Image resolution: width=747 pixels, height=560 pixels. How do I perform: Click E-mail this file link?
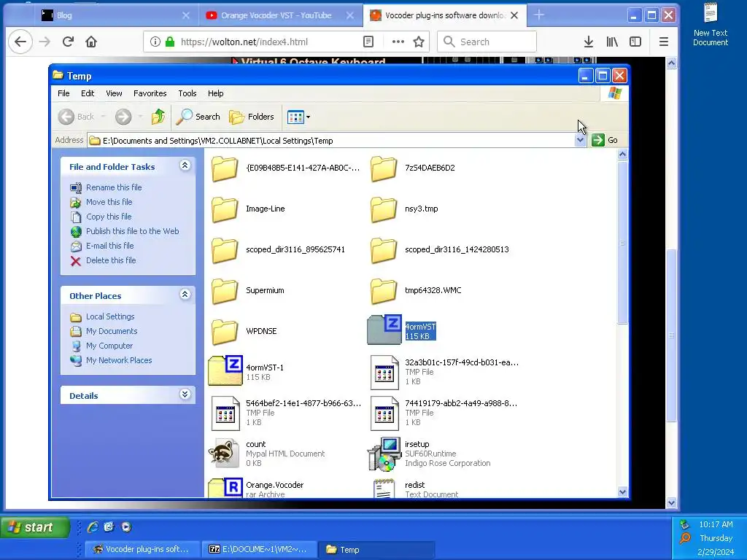tap(109, 246)
